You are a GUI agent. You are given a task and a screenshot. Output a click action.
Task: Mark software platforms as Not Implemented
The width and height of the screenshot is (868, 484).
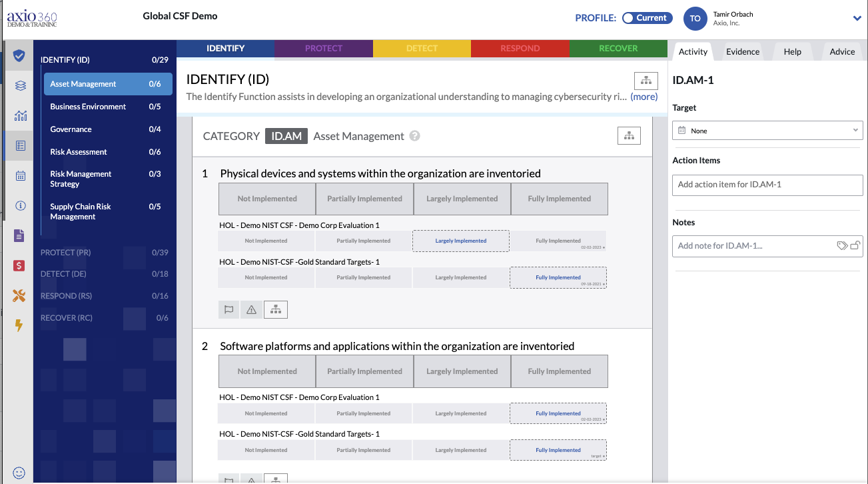point(266,371)
